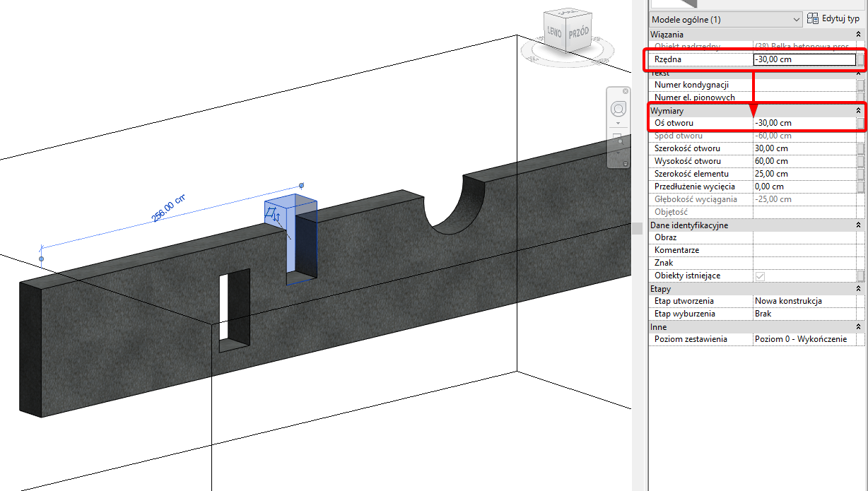Select the SteeringWheel icon on navigation bar
Viewport: 868px width, 491px height.
617,108
